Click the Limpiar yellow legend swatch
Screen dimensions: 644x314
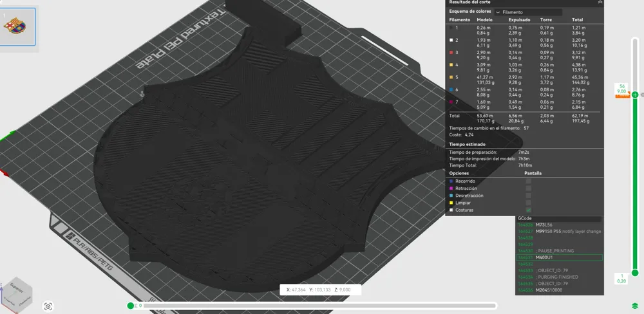pyautogui.click(x=451, y=203)
